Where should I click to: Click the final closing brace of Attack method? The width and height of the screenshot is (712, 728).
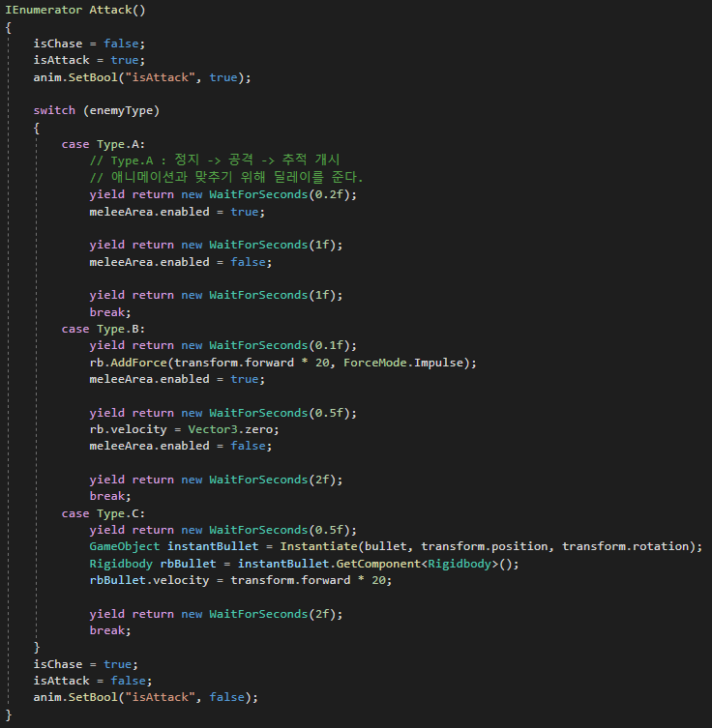[x=9, y=715]
